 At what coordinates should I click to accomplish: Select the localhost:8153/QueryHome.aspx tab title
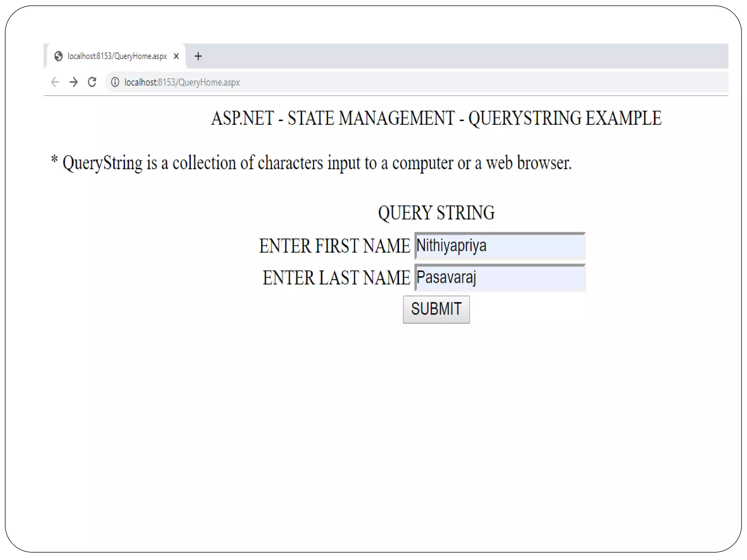[x=117, y=56]
